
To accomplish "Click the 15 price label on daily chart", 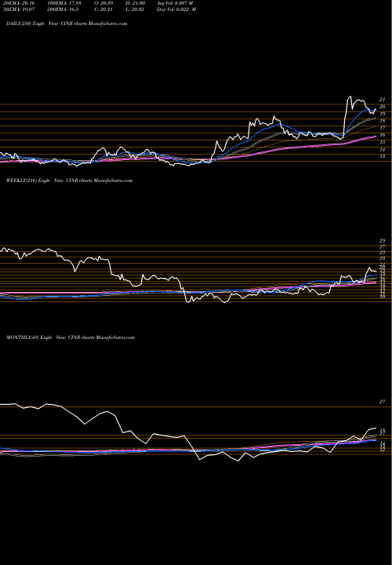I will [x=383, y=142].
